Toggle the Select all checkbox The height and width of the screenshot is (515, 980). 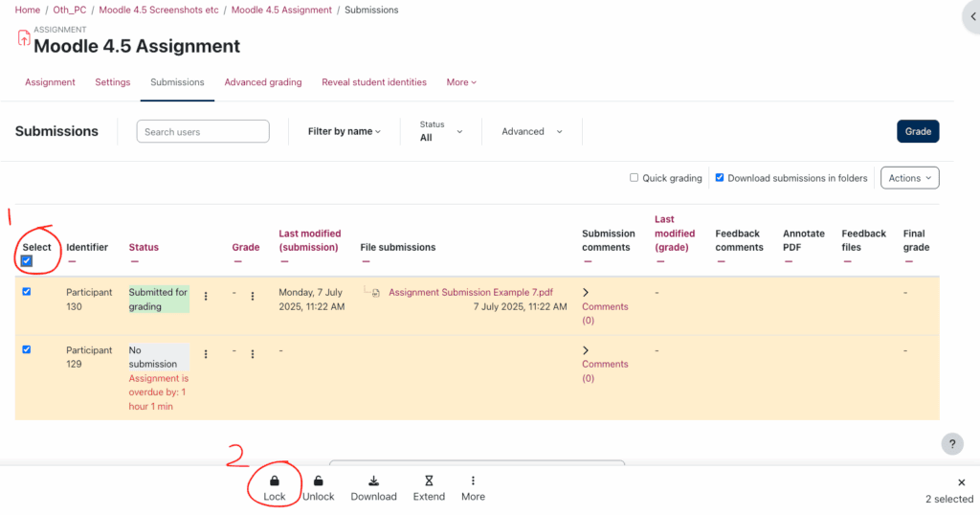27,261
